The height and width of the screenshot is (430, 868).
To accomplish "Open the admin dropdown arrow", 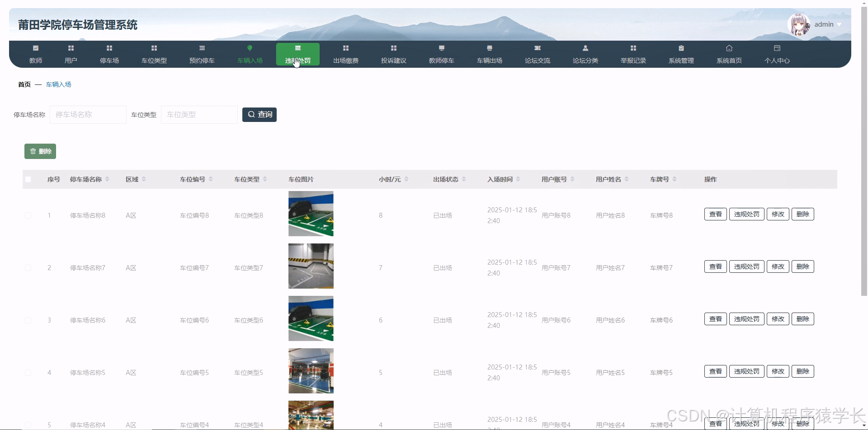I will pos(839,25).
